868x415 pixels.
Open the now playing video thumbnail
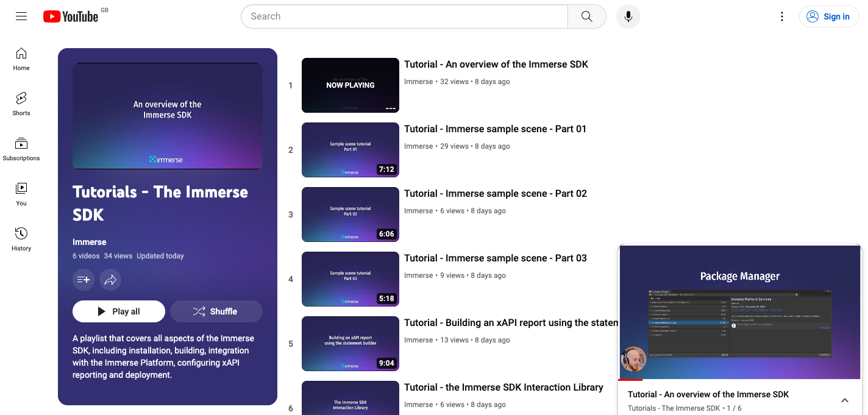tap(350, 85)
